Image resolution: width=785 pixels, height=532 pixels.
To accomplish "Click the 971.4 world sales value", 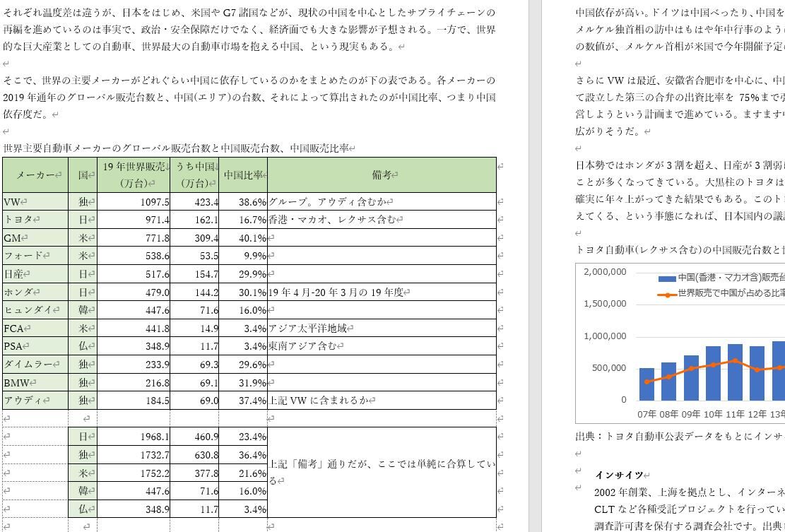I will (157, 220).
